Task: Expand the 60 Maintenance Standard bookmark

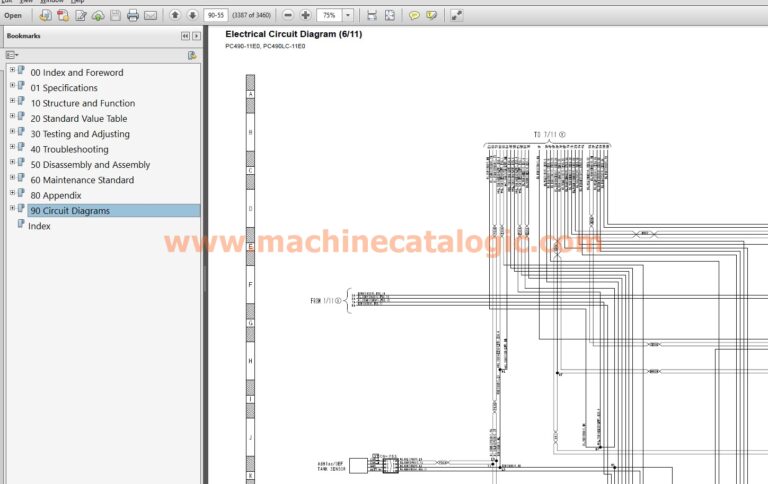Action: (12, 177)
